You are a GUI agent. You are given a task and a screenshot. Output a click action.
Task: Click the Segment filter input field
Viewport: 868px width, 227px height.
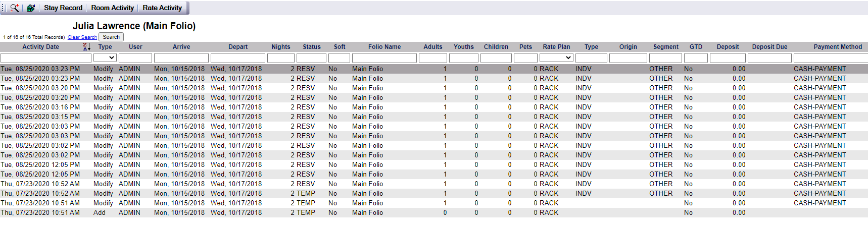pyautogui.click(x=665, y=58)
